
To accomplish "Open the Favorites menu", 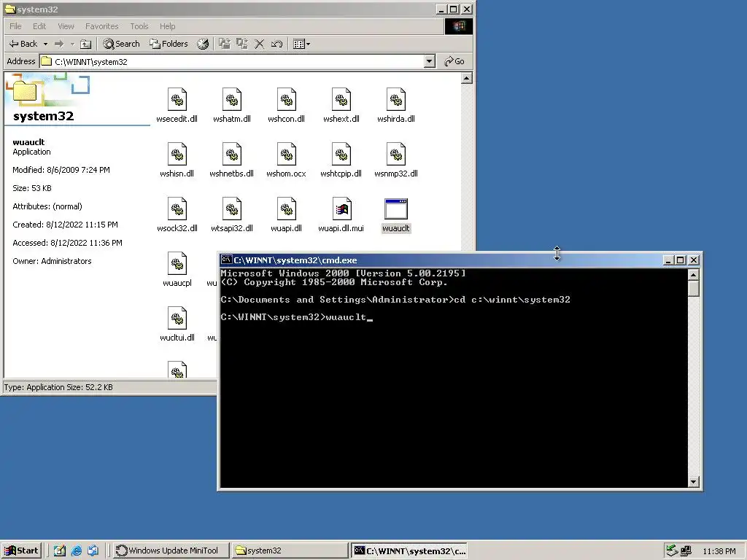I will tap(101, 26).
